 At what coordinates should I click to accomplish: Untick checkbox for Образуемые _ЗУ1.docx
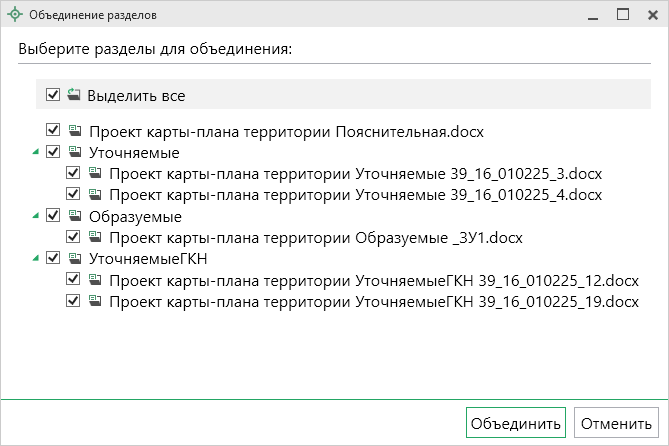coord(73,238)
